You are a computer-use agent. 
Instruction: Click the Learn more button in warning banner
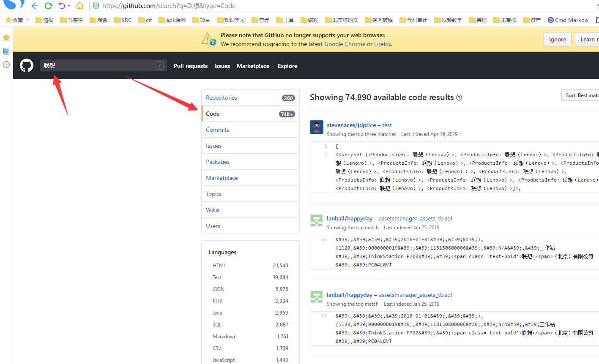(x=587, y=39)
